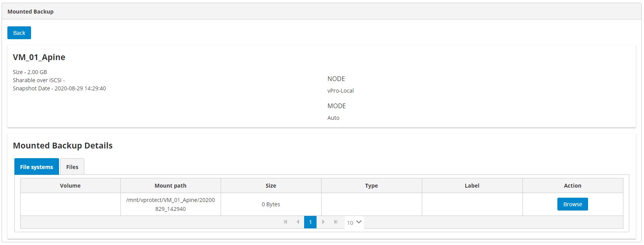The image size is (644, 245).
Task: Click the Size column header
Action: point(271,186)
